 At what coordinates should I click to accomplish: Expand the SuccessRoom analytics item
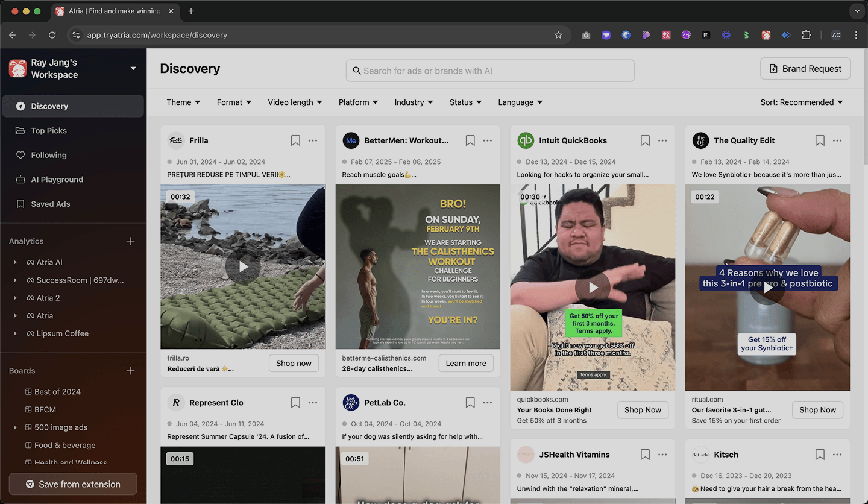click(x=15, y=280)
